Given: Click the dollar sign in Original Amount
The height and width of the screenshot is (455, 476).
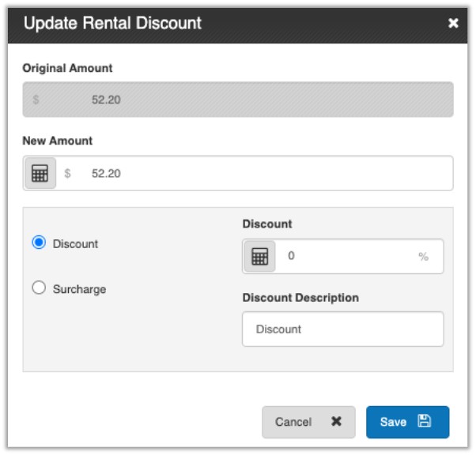Looking at the screenshot, I should (36, 100).
